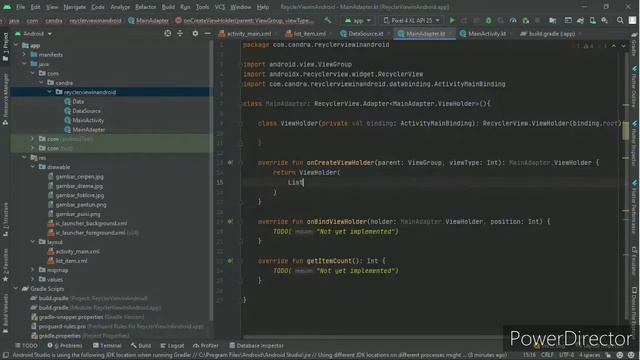The width and height of the screenshot is (640, 360).
Task: Click the onBindViewHolder gutter override icon
Action: click(x=230, y=222)
